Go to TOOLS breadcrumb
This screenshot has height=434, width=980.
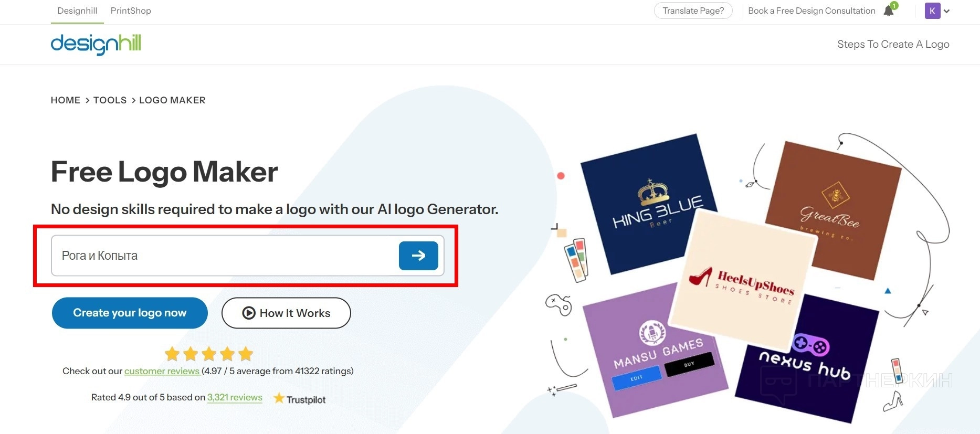tap(110, 100)
